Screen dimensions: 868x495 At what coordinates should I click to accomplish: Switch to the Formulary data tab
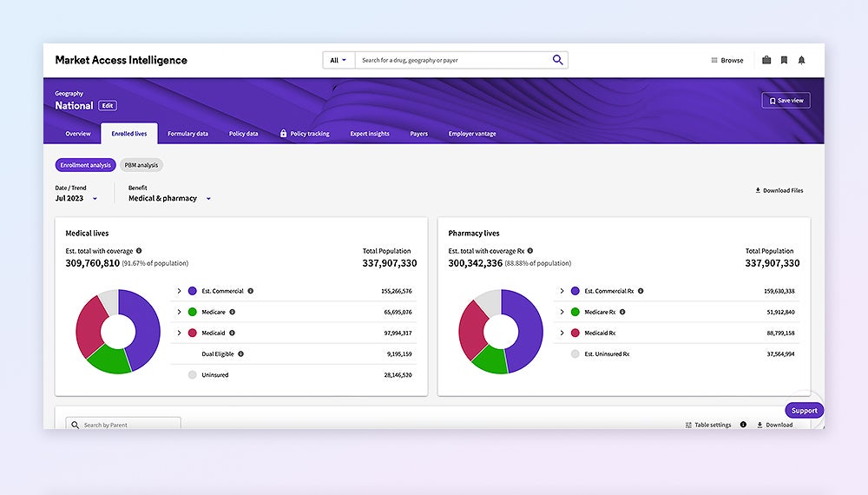pos(187,134)
